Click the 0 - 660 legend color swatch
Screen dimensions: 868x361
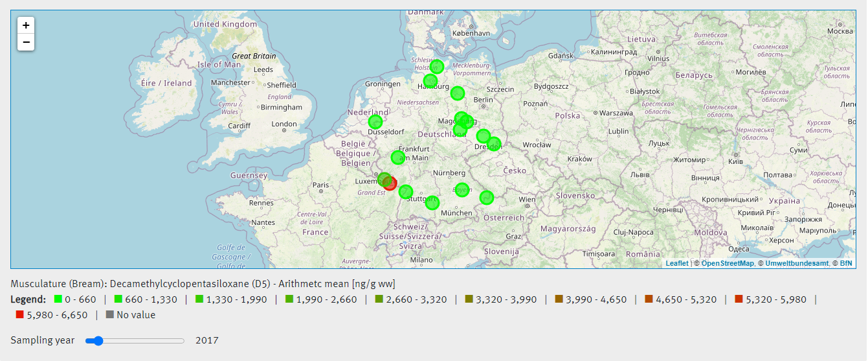[58, 299]
